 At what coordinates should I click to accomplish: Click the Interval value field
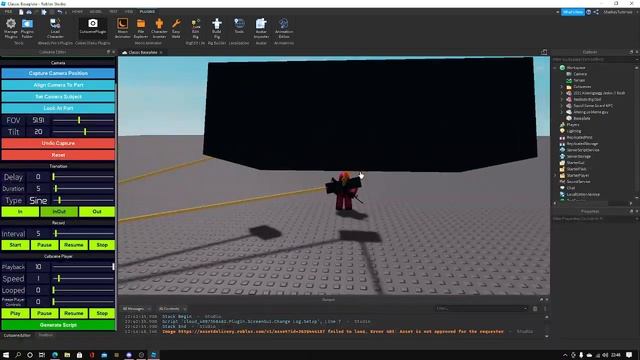point(38,233)
